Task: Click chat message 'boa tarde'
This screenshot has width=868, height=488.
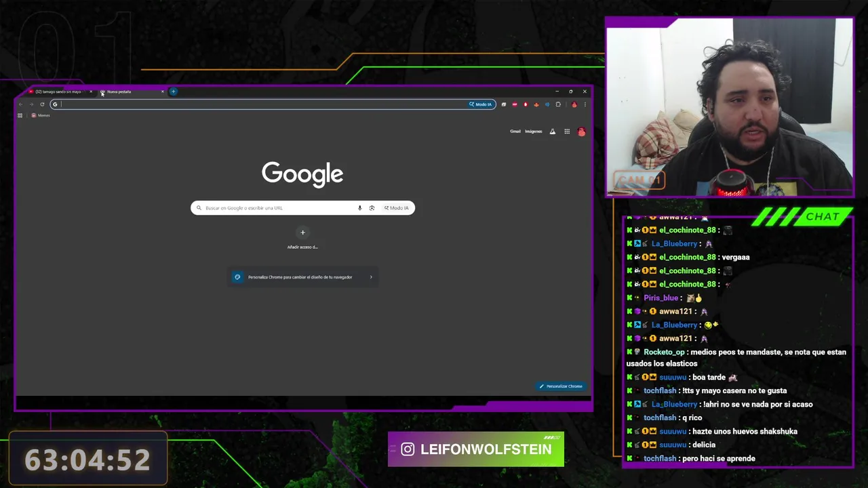Action: (709, 377)
